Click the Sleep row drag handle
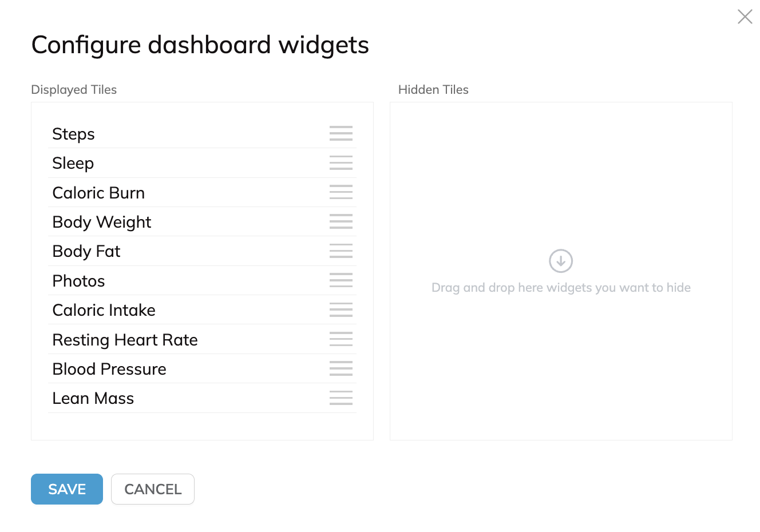Viewport: 760px width, 532px height. pyautogui.click(x=341, y=163)
